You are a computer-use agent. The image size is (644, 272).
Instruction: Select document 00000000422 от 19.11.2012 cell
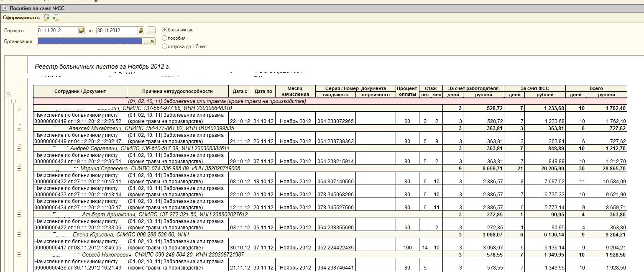pyautogui.click(x=80, y=224)
